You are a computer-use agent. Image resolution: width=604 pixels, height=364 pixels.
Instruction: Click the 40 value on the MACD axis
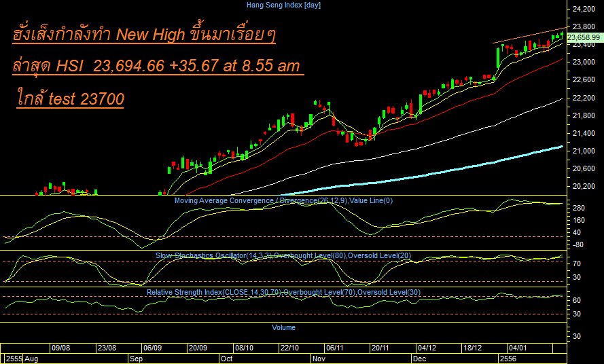(x=577, y=233)
